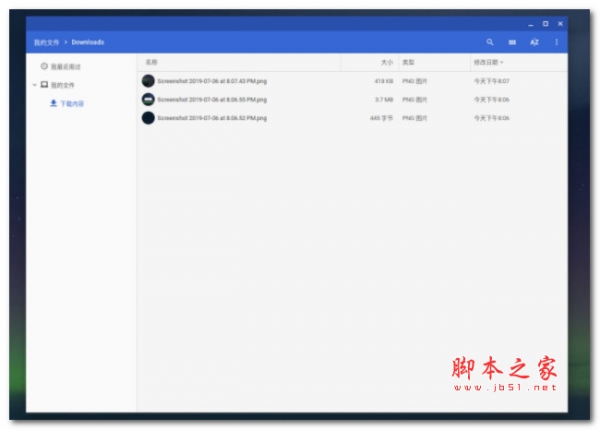Select file Screenshot 2019-07-06 at 8.06.52 PM.png
600x430 pixels.
[x=212, y=118]
